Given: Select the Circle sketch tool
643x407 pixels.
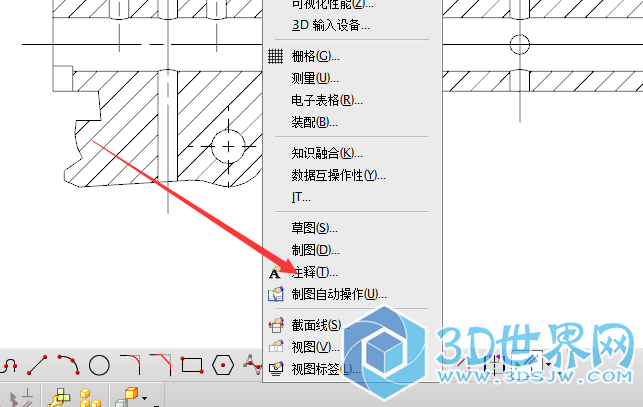Looking at the screenshot, I should pyautogui.click(x=99, y=365).
